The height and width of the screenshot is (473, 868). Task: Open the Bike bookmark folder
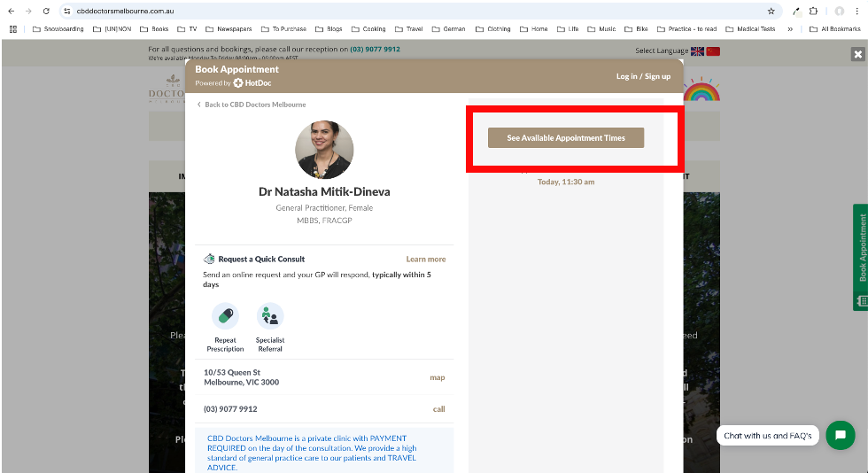click(636, 29)
